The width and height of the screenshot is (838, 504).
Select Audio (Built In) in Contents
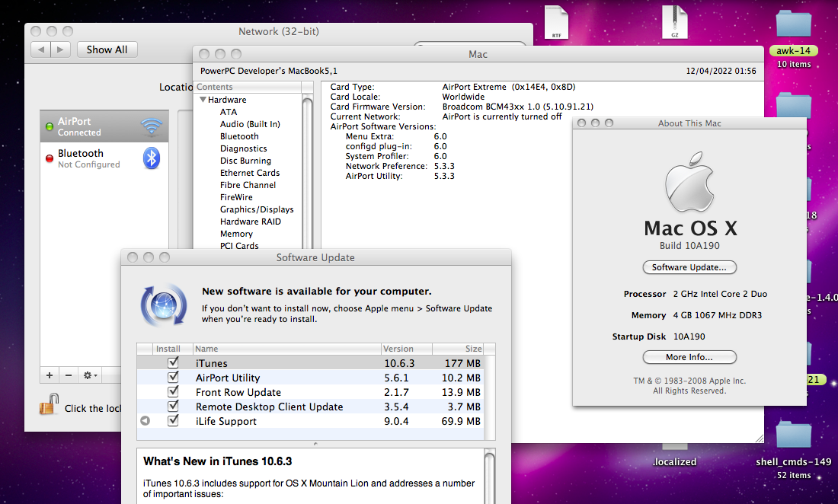coord(250,124)
